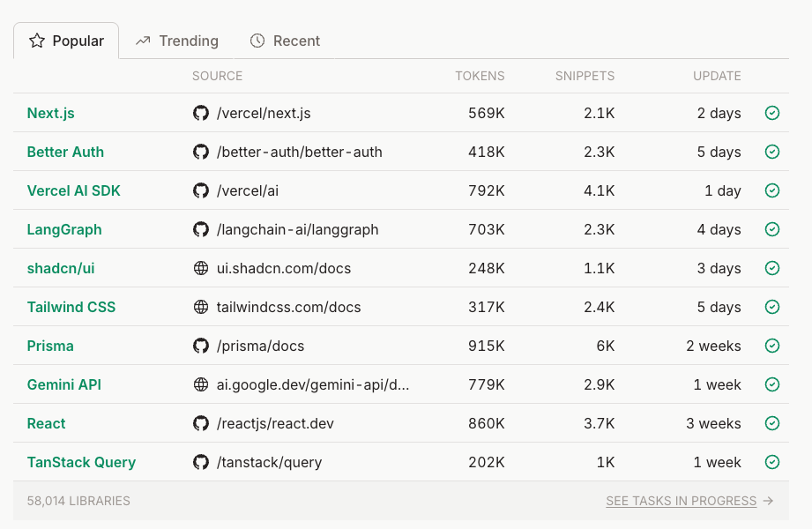Viewport: 812px width, 529px height.
Task: Click the TOKENS column header
Action: tap(480, 76)
